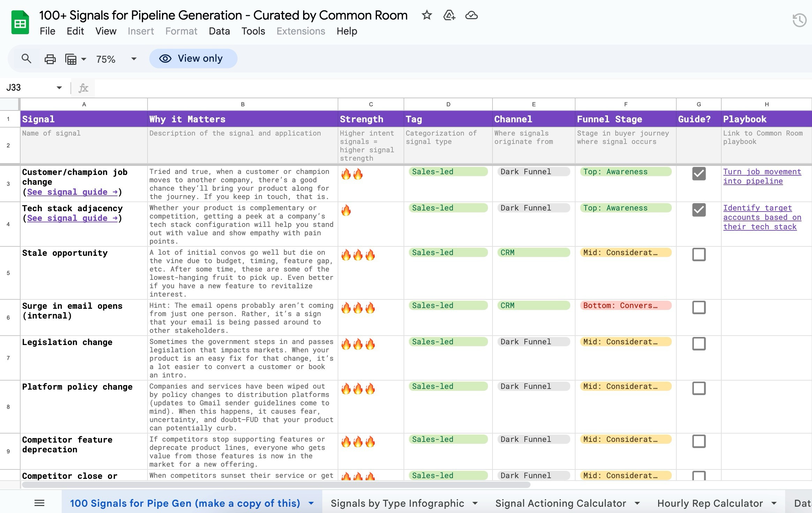Screen dimensions: 812x513
Task: Star this spreadsheet document
Action: [427, 15]
